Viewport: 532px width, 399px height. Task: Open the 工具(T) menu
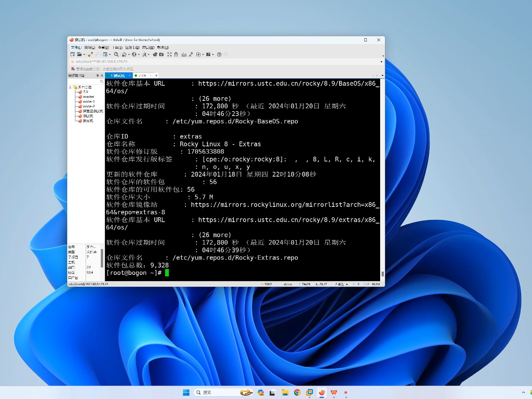118,48
